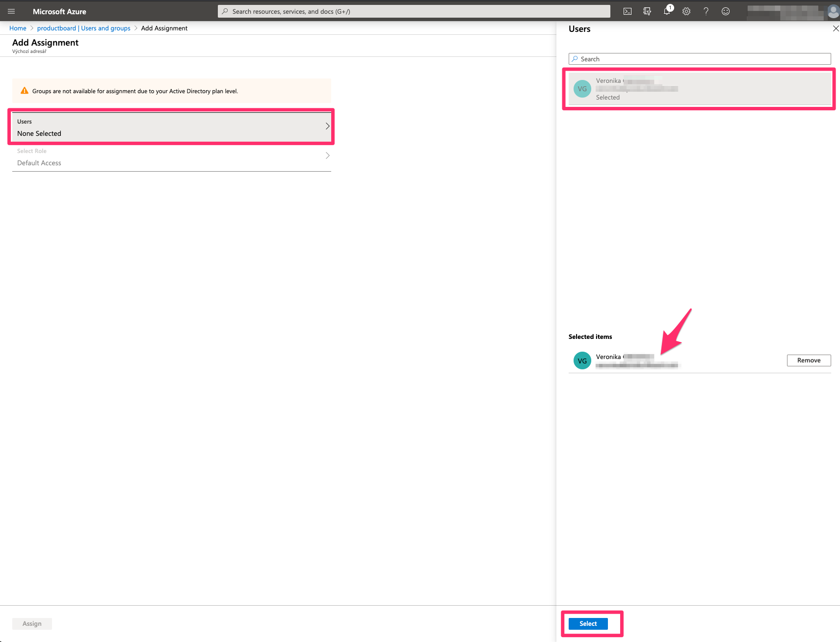Click the global search resources box
Screen dimensions: 840x642
click(x=414, y=11)
